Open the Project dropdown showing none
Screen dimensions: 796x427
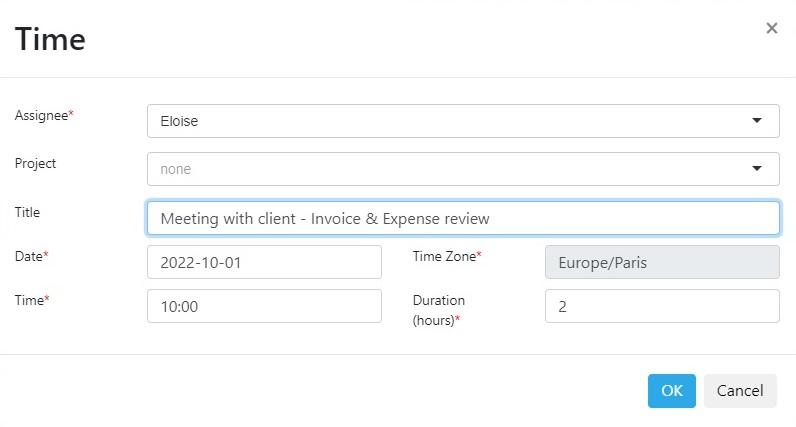point(463,169)
